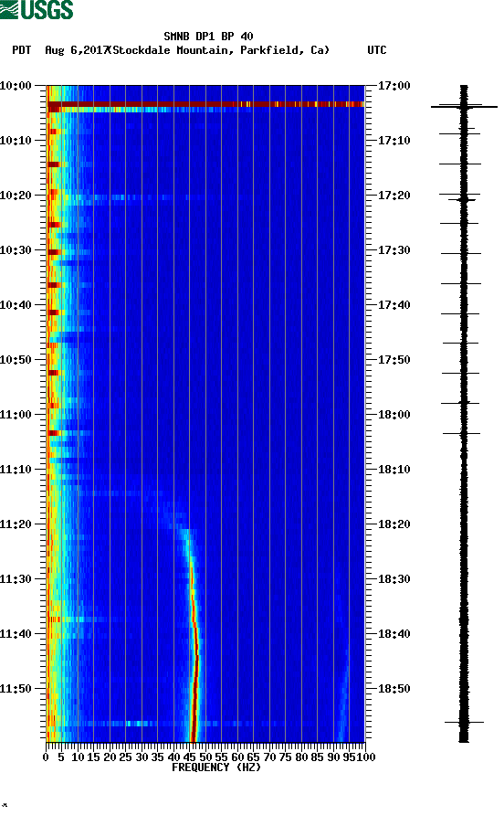Click the '11:00' PDT time label

click(16, 415)
